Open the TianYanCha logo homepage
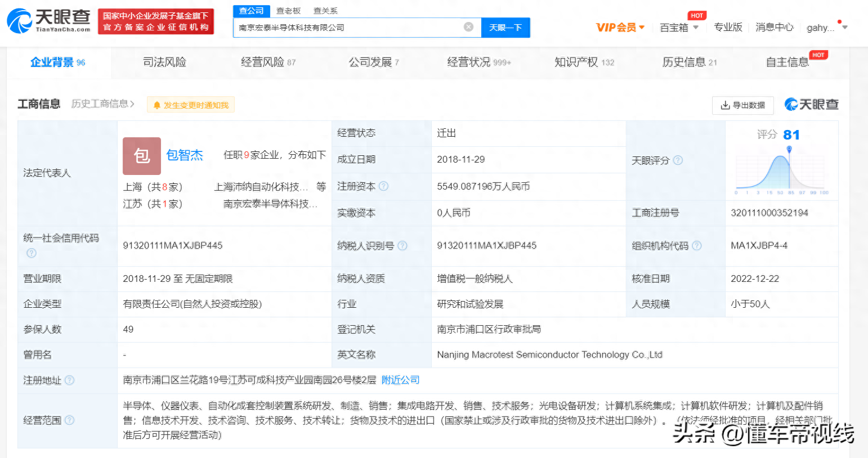The height and width of the screenshot is (458, 868). [48, 21]
